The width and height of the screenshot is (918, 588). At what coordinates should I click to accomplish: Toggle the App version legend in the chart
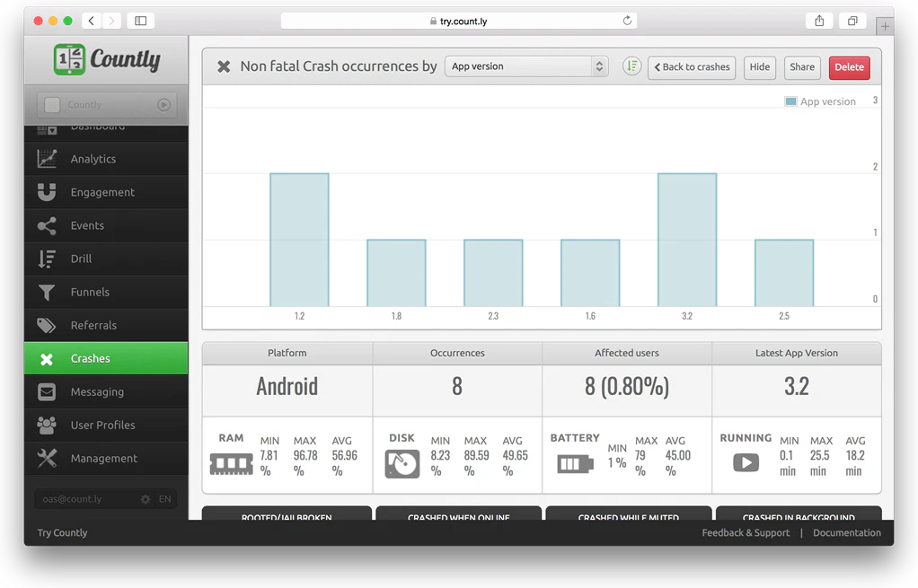(x=821, y=101)
